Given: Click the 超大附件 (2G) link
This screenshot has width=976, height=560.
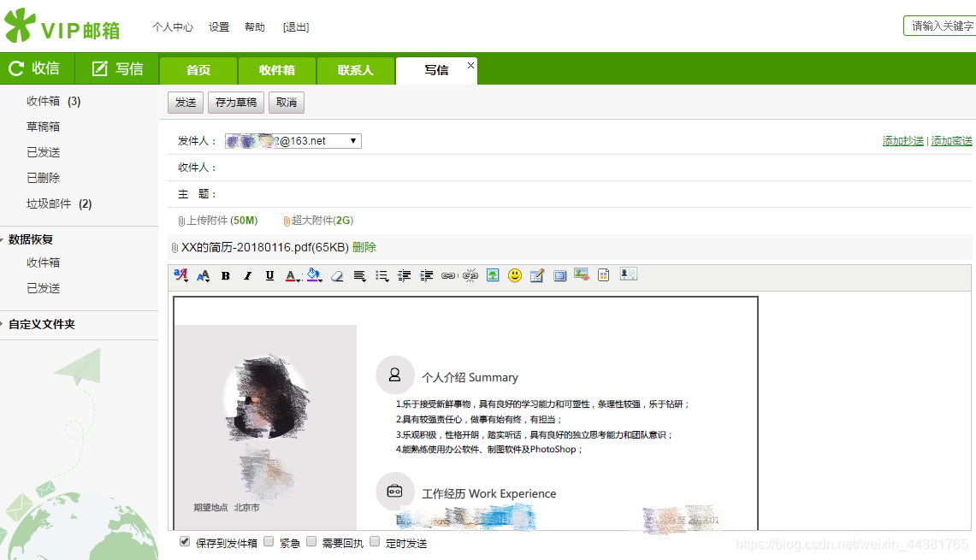Looking at the screenshot, I should coord(322,221).
